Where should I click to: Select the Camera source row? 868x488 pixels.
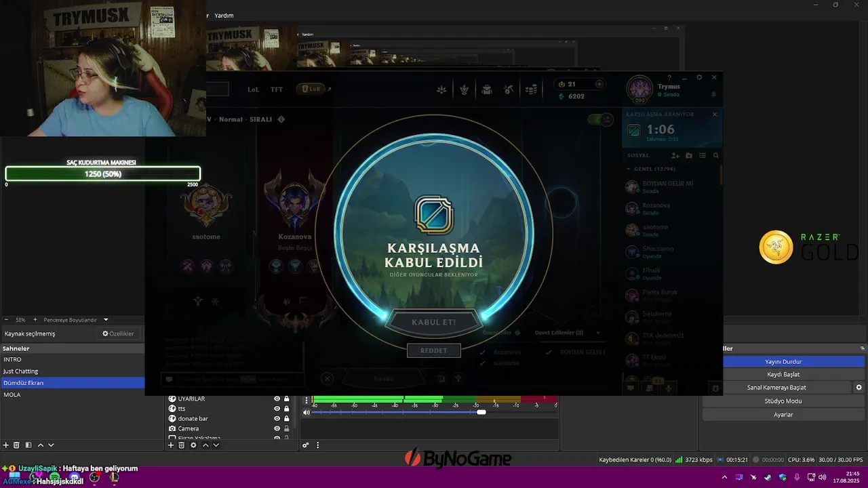pos(229,428)
